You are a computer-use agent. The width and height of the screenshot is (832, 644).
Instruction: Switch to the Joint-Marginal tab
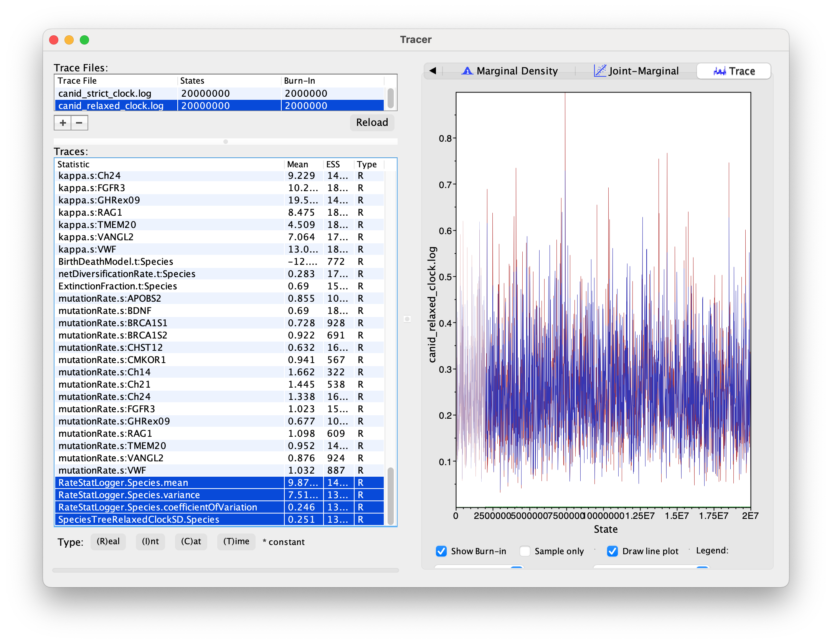coord(636,71)
